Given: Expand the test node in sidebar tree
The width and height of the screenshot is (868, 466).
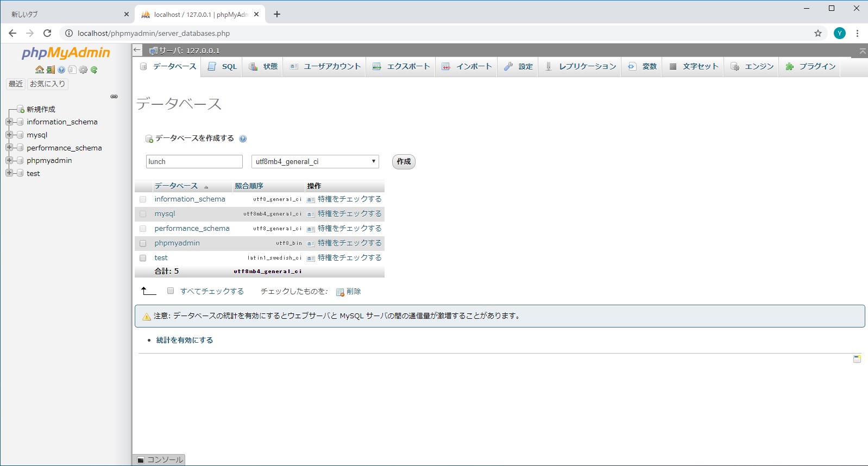Looking at the screenshot, I should pos(9,173).
